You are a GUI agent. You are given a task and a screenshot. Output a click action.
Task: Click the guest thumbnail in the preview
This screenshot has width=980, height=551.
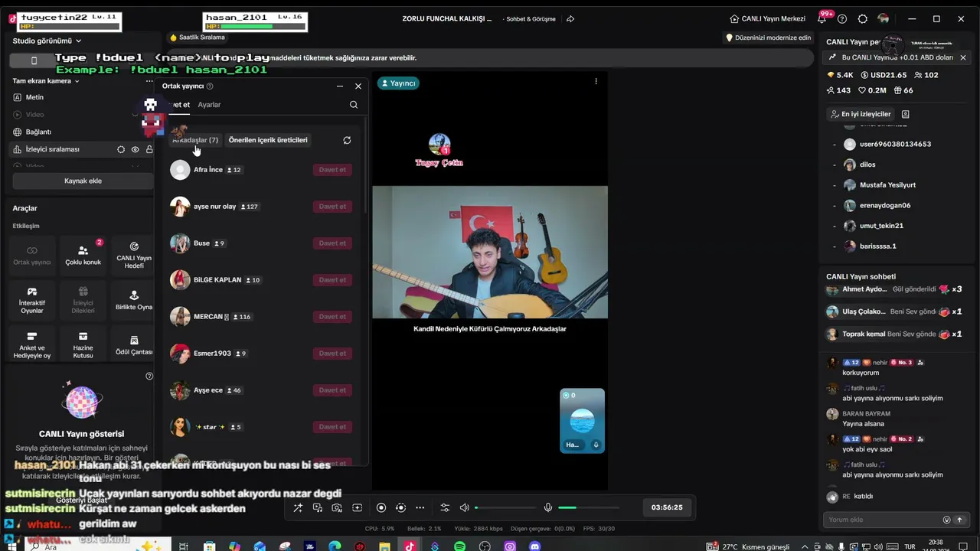pyautogui.click(x=583, y=420)
